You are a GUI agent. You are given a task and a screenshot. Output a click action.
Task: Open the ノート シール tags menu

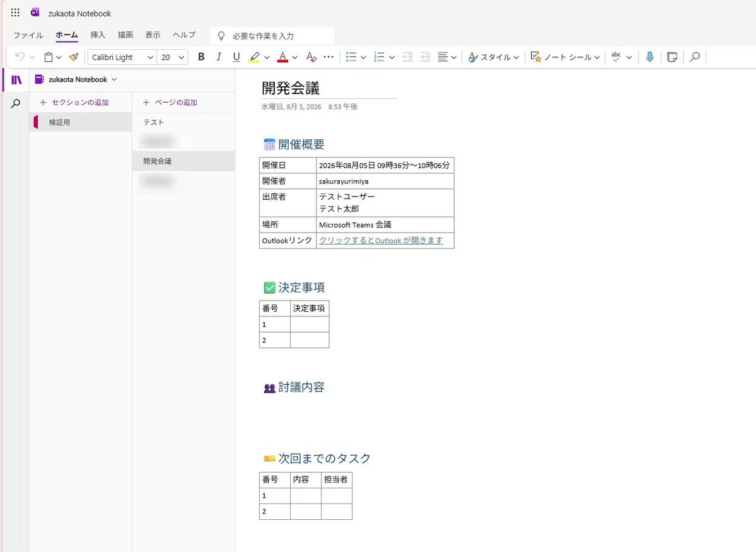point(565,57)
